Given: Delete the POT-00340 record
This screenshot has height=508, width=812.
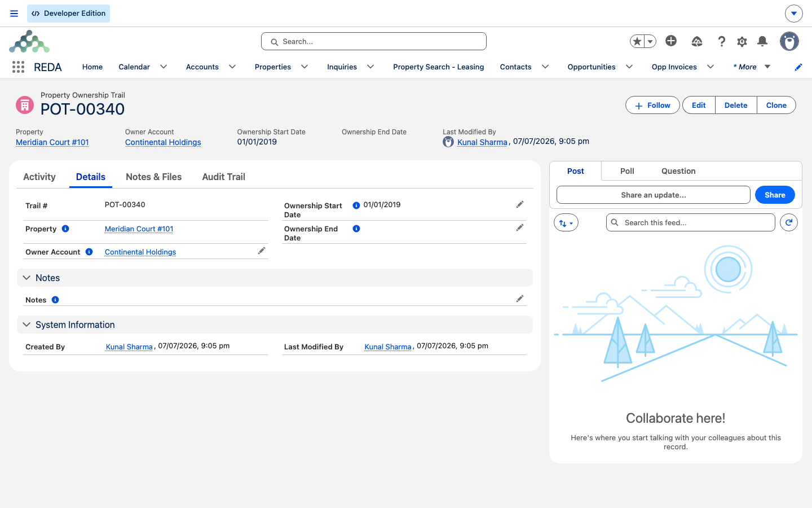Looking at the screenshot, I should [736, 105].
